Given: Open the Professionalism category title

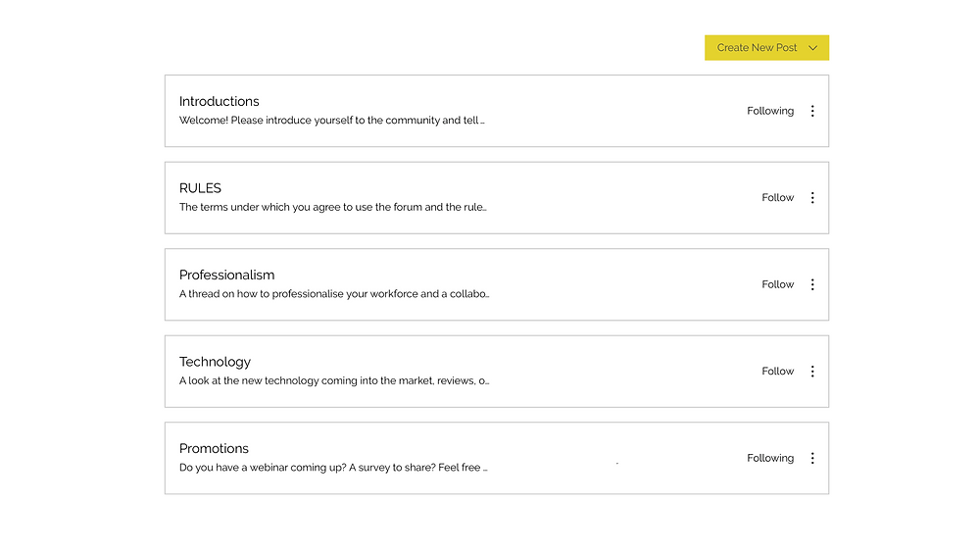Looking at the screenshot, I should tap(226, 276).
